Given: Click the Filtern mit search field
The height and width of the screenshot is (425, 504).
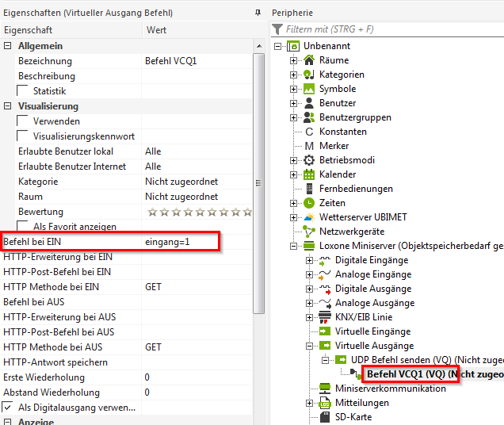Looking at the screenshot, I should tap(388, 29).
